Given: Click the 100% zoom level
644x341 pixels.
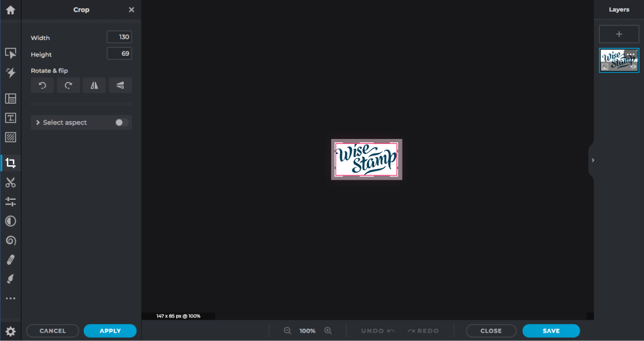Looking at the screenshot, I should pos(307,331).
